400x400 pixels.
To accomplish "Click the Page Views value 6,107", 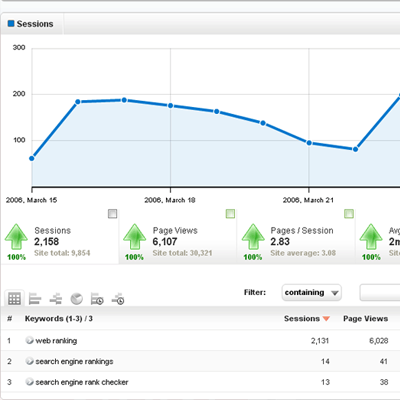I will [x=165, y=242].
